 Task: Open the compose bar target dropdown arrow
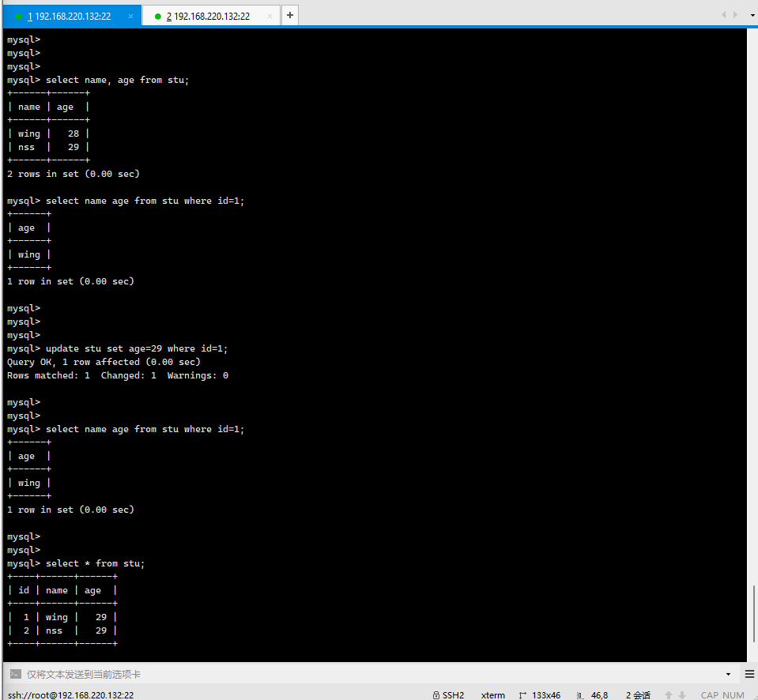728,675
